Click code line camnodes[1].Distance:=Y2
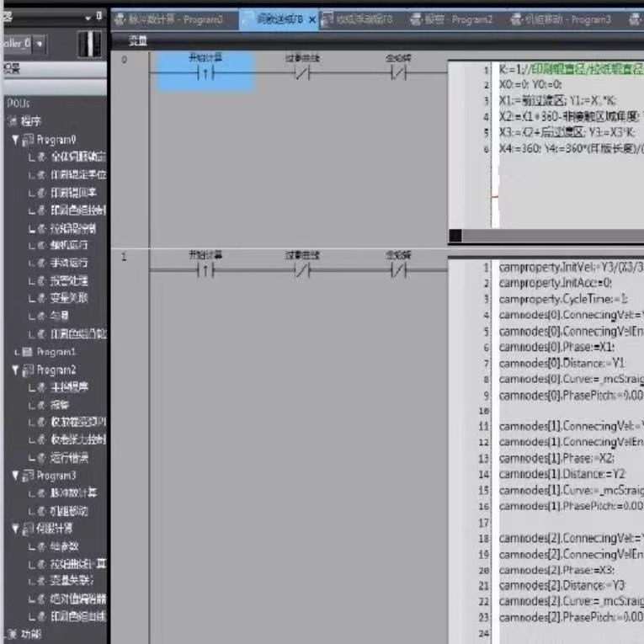 pyautogui.click(x=562, y=474)
